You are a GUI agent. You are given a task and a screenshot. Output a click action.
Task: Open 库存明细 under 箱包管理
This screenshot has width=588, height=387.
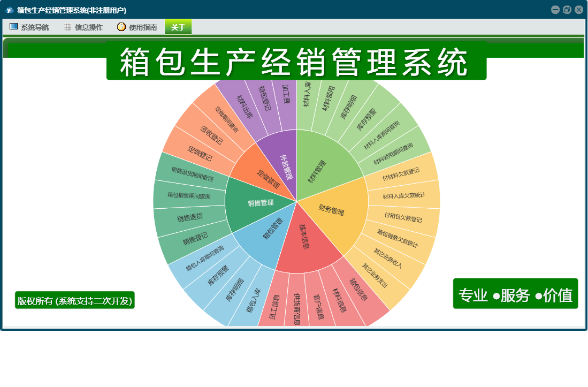click(x=234, y=290)
